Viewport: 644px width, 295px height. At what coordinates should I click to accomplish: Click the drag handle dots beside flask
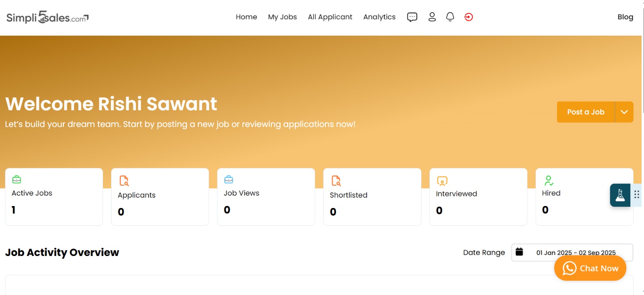pyautogui.click(x=637, y=195)
